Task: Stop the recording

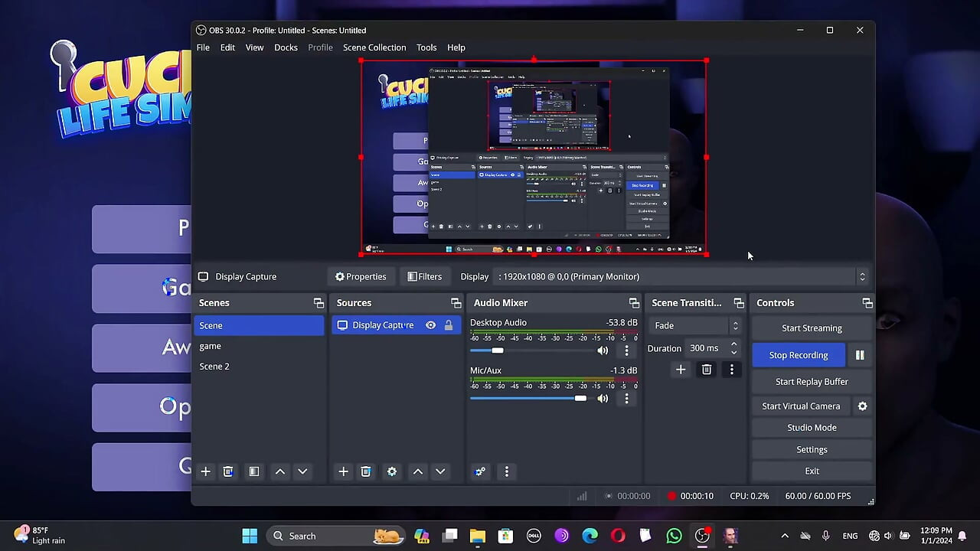Action: coord(799,355)
